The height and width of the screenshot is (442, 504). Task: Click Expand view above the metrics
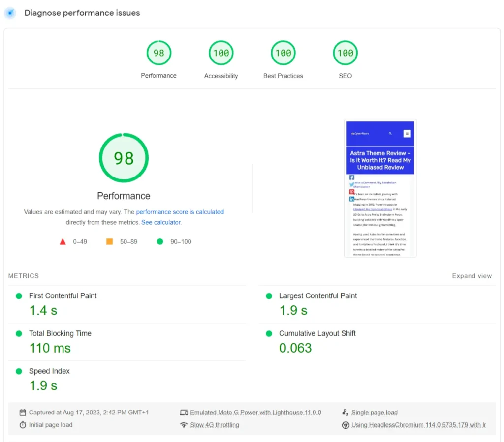tap(472, 276)
